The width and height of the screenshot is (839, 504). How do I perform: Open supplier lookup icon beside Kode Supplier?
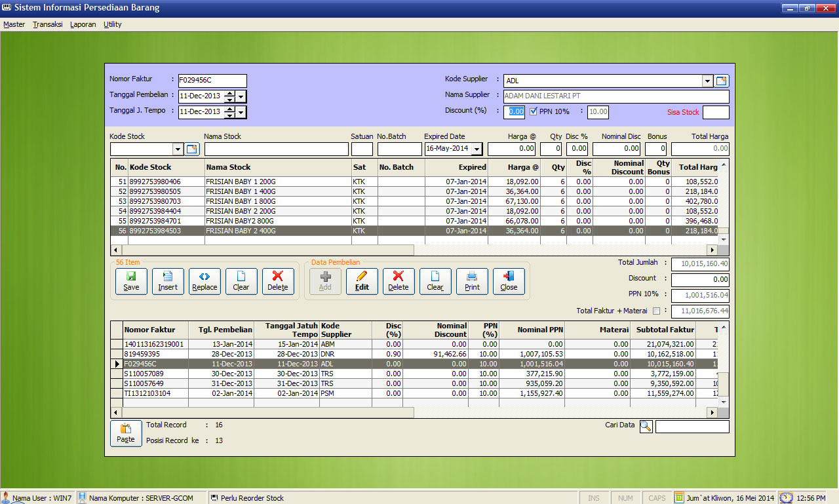pyautogui.click(x=722, y=81)
